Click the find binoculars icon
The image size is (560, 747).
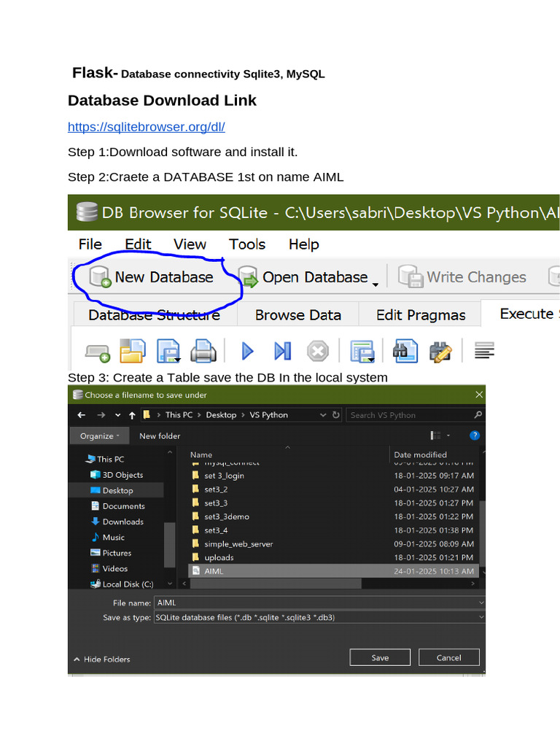405,351
